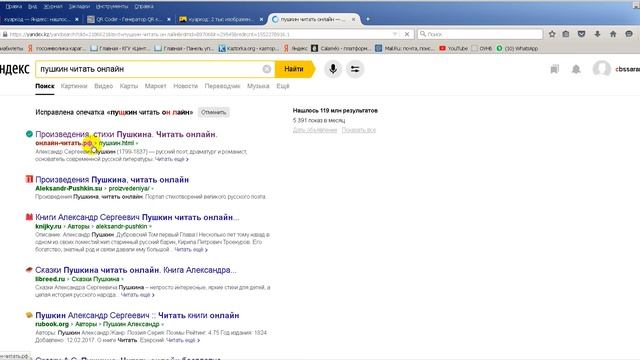The height and width of the screenshot is (360, 640).
Task: Switch to Картинки search section
Action: 74,86
